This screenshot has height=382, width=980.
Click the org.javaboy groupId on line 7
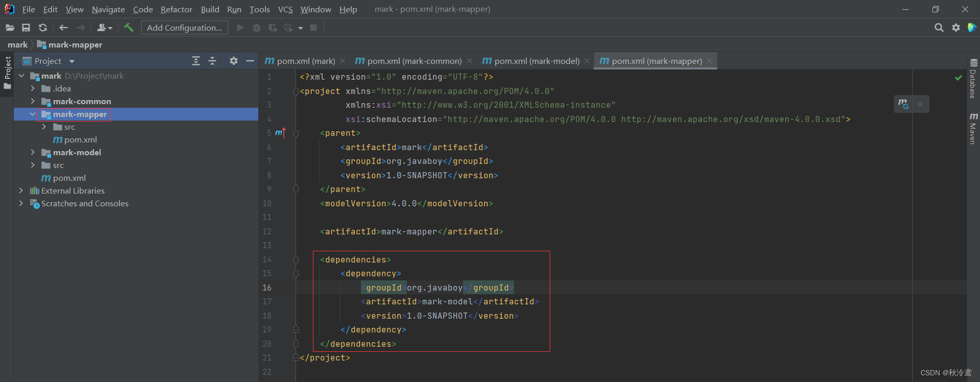click(x=414, y=161)
